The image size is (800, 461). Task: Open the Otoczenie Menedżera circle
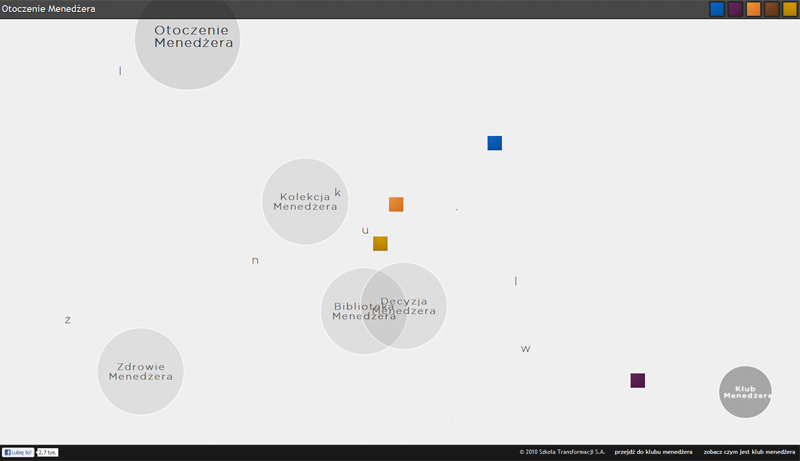[187, 37]
